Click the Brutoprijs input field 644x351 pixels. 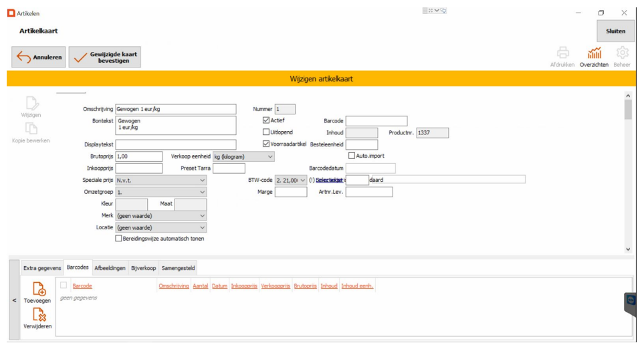pyautogui.click(x=138, y=156)
